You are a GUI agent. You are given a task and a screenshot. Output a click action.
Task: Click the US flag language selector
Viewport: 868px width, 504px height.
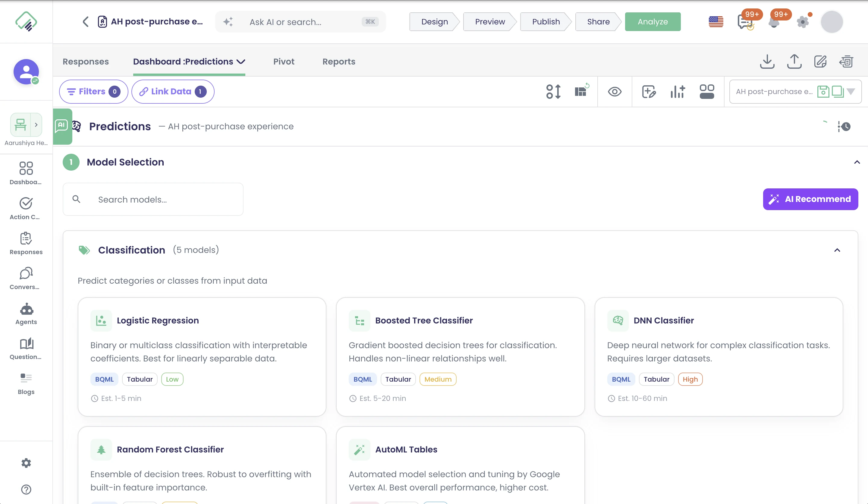pyautogui.click(x=716, y=22)
